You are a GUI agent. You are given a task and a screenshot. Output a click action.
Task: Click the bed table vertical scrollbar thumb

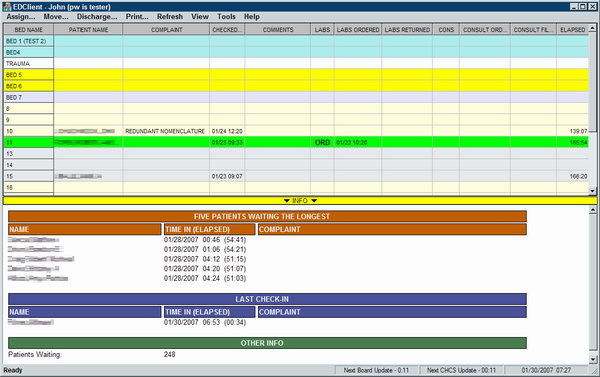coord(592,82)
